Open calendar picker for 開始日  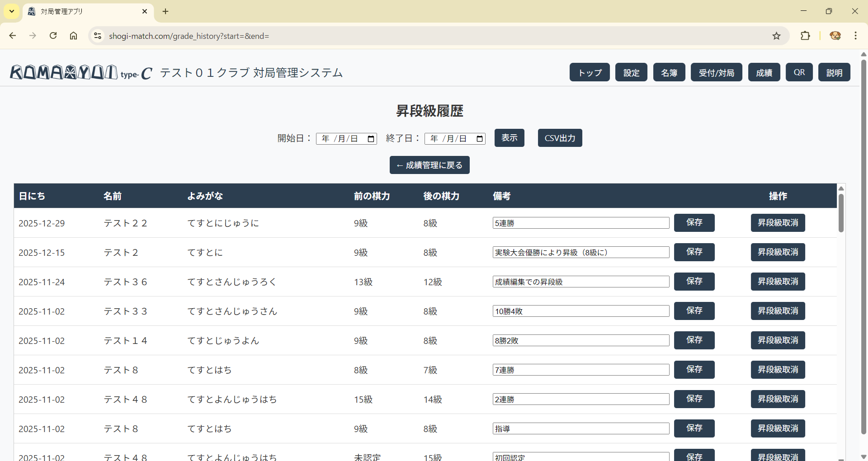tap(371, 139)
